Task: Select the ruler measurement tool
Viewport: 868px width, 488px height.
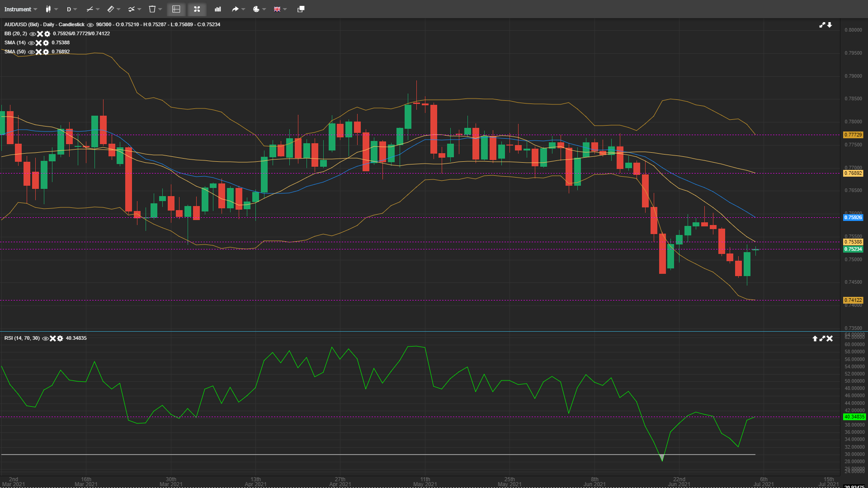Action: point(110,9)
